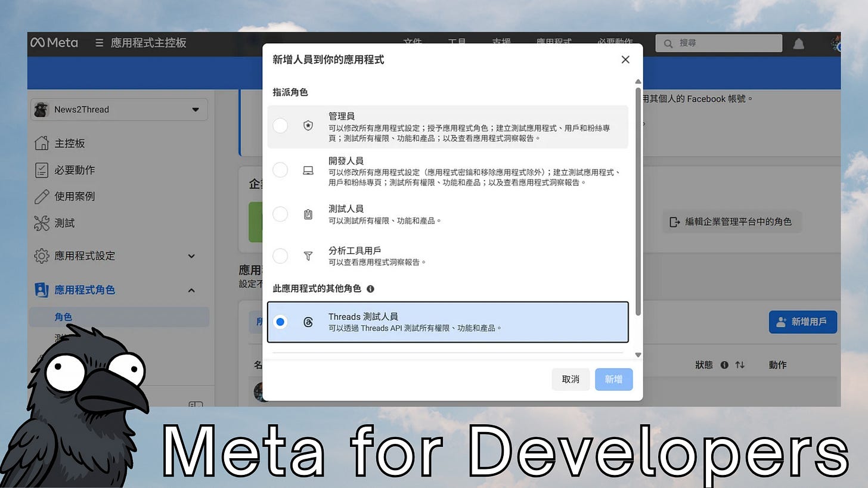The width and height of the screenshot is (868, 488).
Task: Click the 指派角色 heading in dialog
Action: 290,92
